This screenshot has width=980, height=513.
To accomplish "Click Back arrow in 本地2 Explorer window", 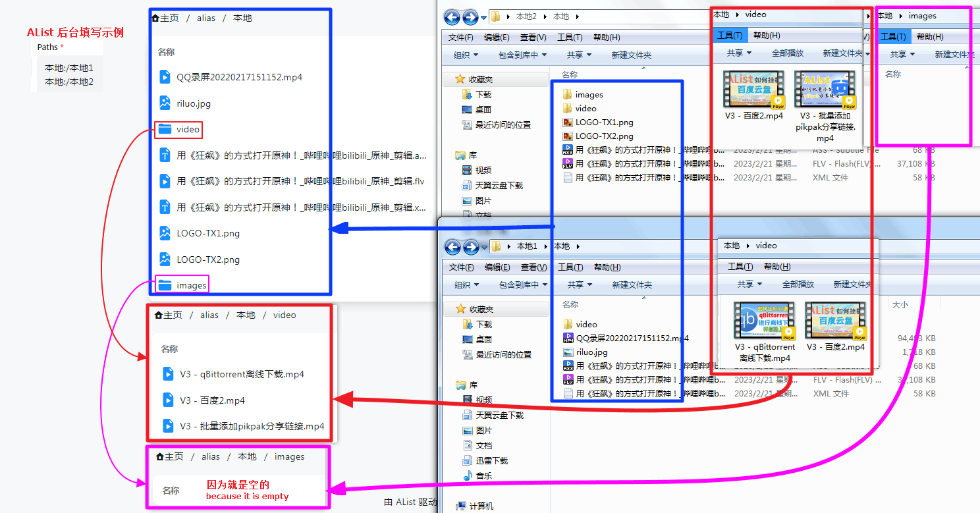I will pyautogui.click(x=452, y=17).
